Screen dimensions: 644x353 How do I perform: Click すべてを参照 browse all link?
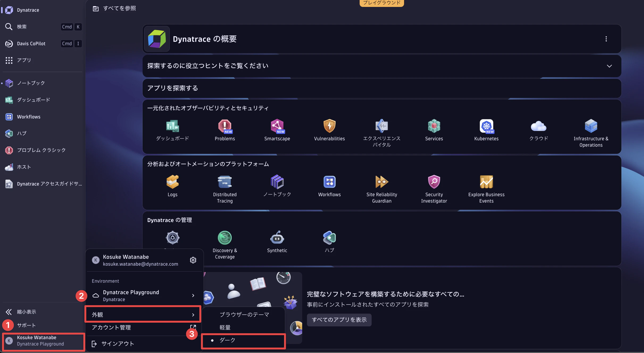pyautogui.click(x=114, y=9)
